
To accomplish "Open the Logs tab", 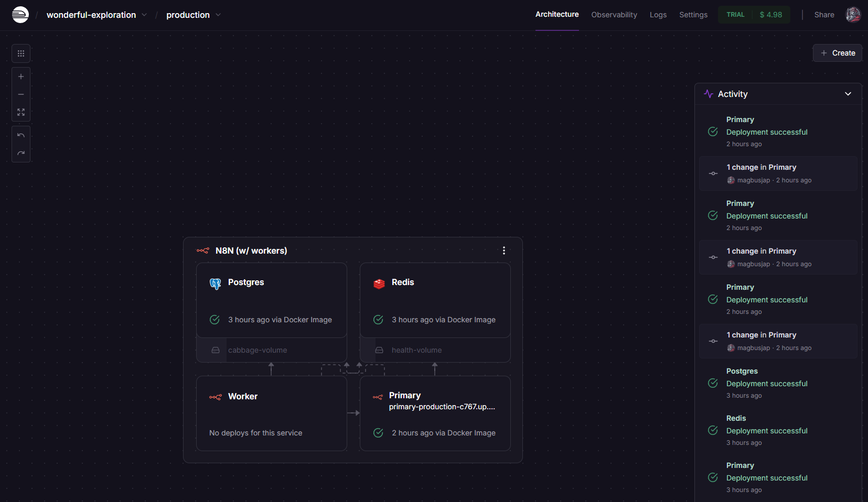I will coord(658,15).
